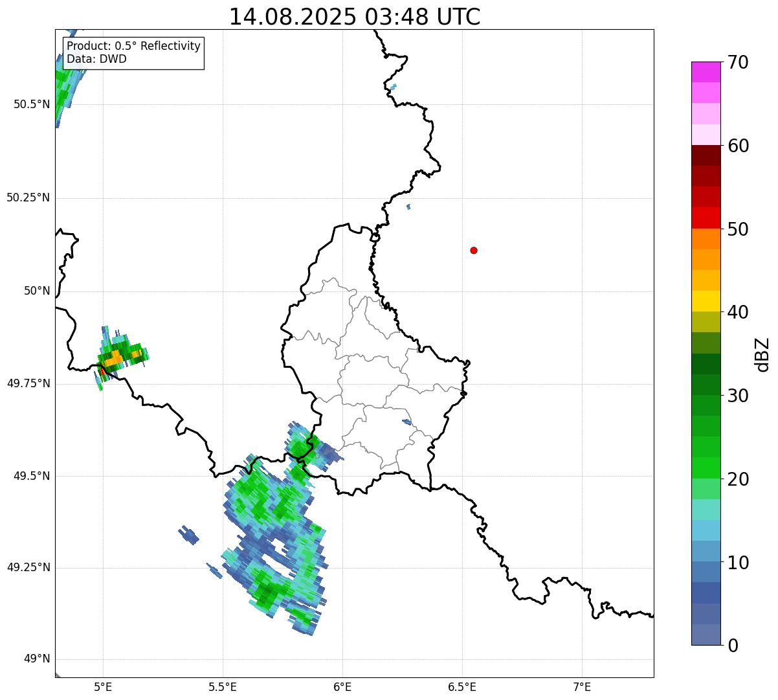
Task: Click the "Product: 0.5° Reflectivity" text
Action: (134, 47)
